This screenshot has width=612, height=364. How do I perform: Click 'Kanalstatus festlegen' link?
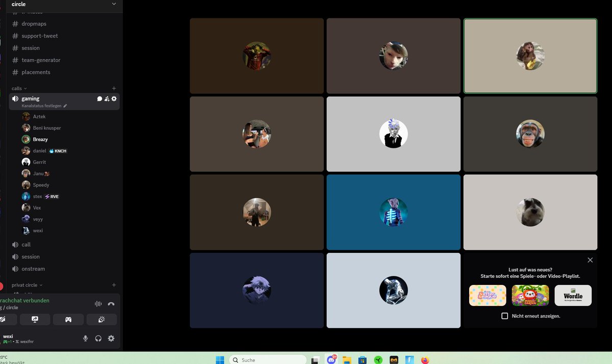(41, 106)
